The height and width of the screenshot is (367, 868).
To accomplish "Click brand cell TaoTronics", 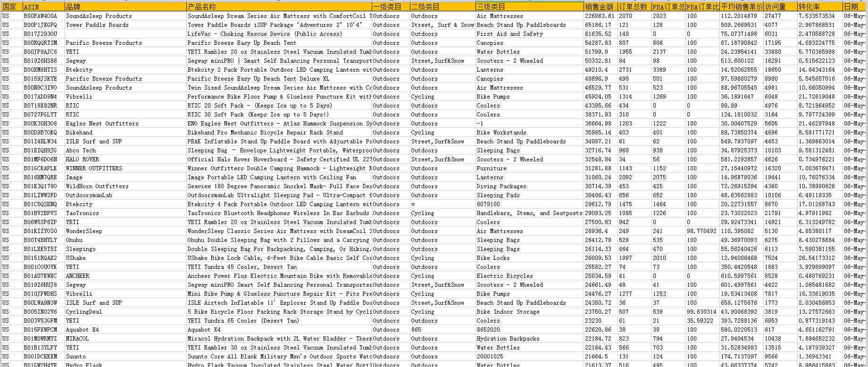I will click(125, 213).
